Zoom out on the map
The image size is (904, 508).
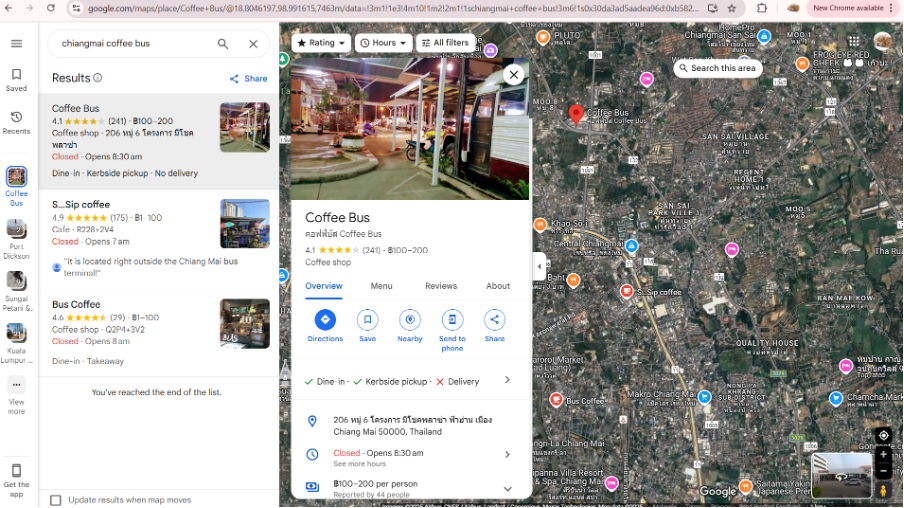[883, 471]
